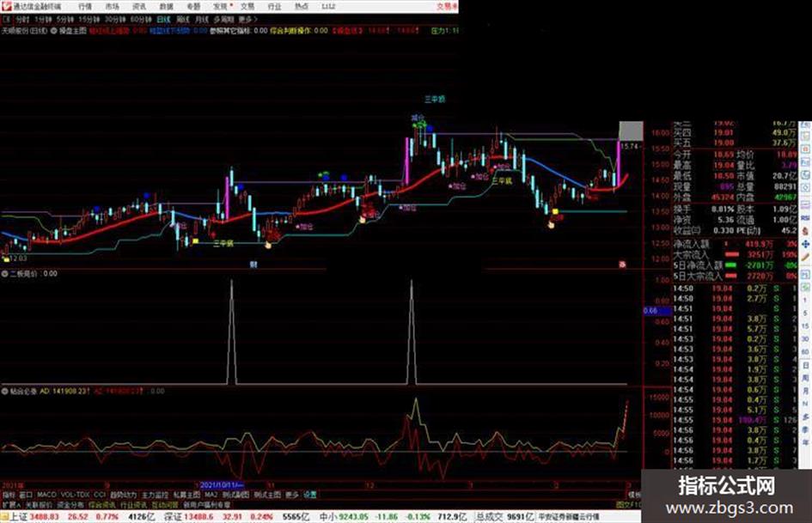
Task: Click the 5日净流入额 green bar
Action: (x=731, y=265)
